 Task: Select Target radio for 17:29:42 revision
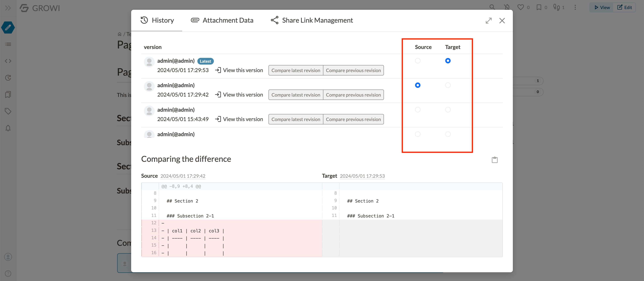pos(448,85)
